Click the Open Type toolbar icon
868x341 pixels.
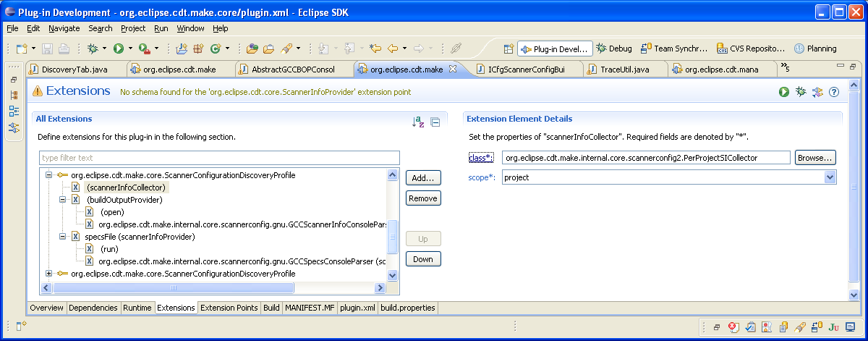pos(252,49)
